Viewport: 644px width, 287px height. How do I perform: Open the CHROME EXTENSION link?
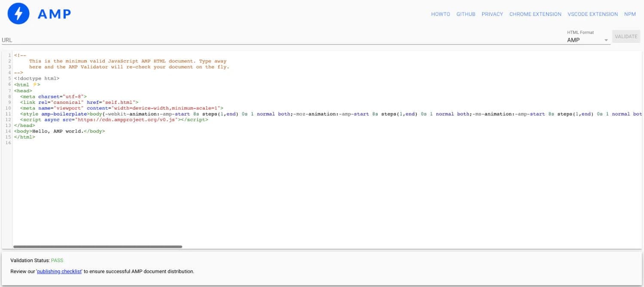click(x=535, y=14)
